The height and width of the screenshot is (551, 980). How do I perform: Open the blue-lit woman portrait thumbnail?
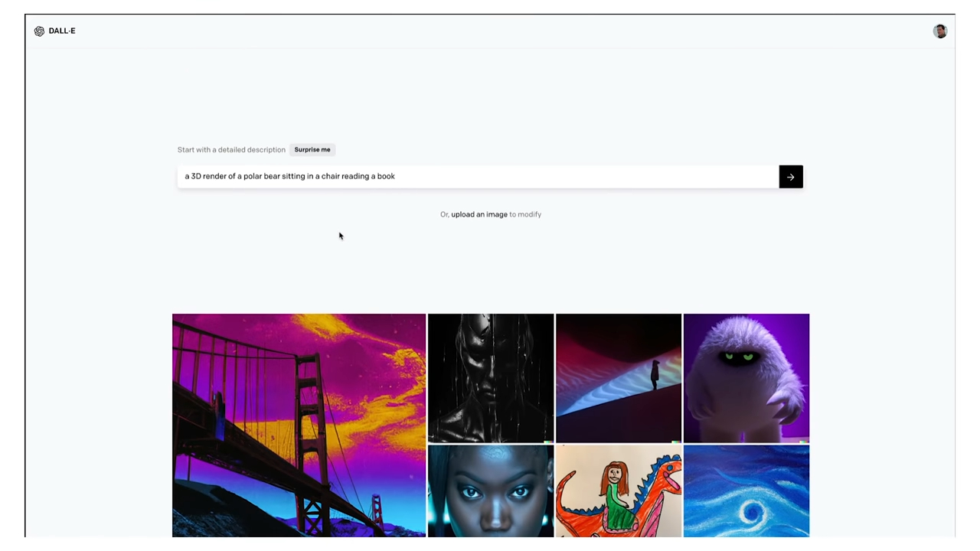tap(491, 491)
